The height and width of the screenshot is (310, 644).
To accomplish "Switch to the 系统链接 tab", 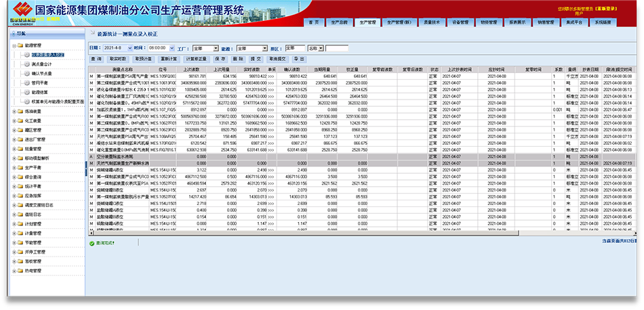I will 603,22.
